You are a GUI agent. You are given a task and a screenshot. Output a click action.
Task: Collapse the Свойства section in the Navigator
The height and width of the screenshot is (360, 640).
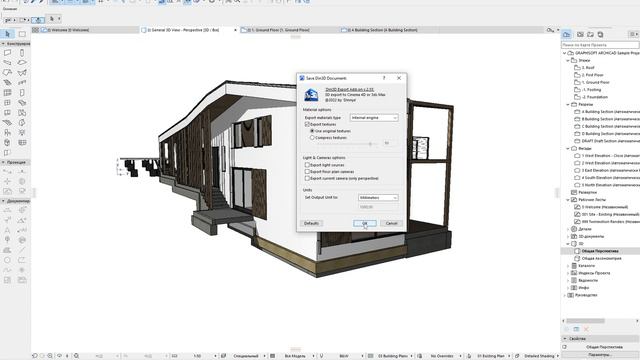click(x=565, y=339)
